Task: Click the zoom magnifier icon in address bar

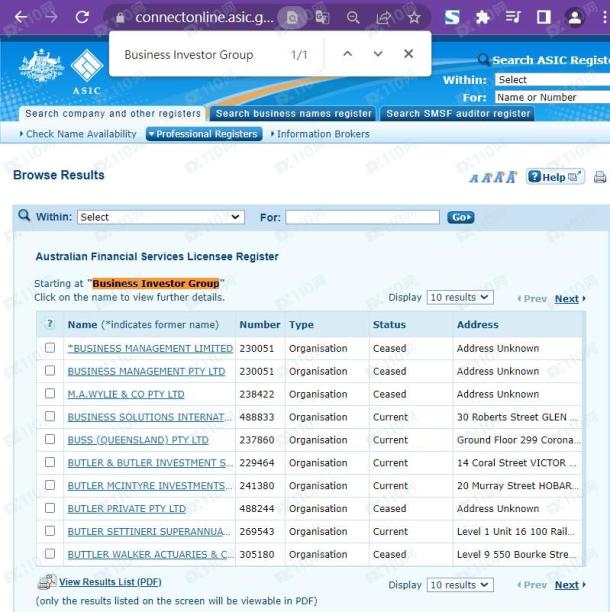Action: [x=353, y=17]
